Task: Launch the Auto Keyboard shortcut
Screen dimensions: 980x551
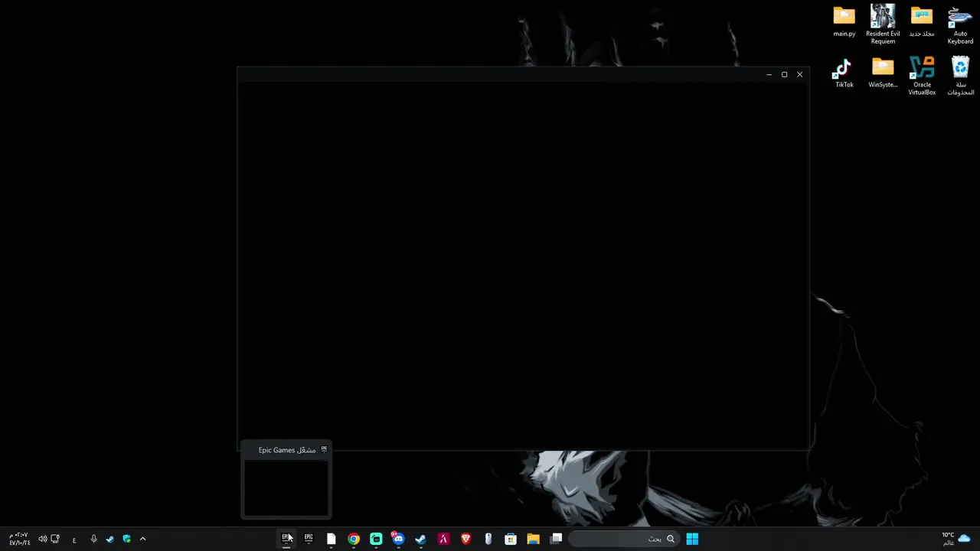Action: pyautogui.click(x=960, y=25)
